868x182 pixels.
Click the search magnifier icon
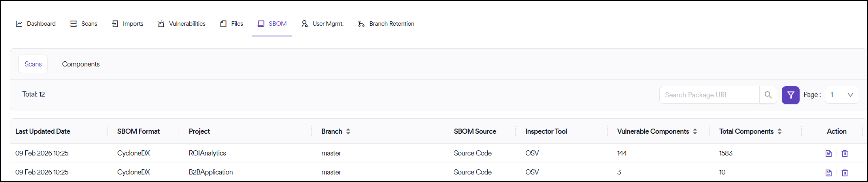[768, 95]
